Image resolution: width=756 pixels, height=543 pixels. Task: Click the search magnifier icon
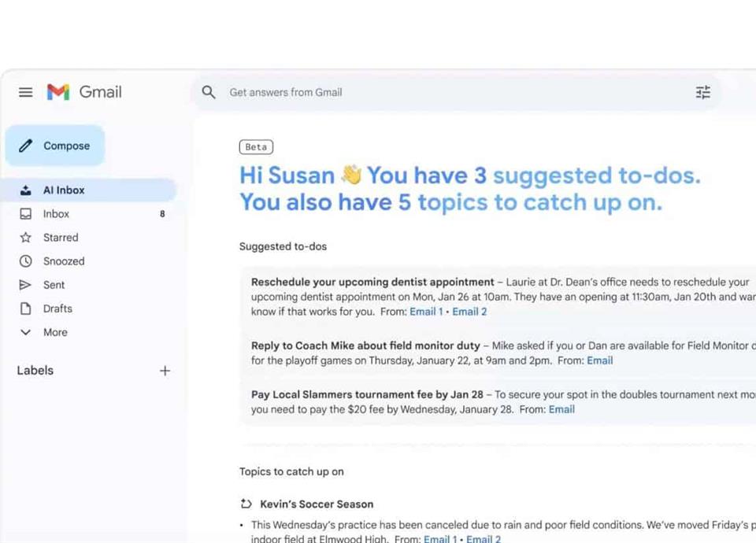tap(209, 92)
